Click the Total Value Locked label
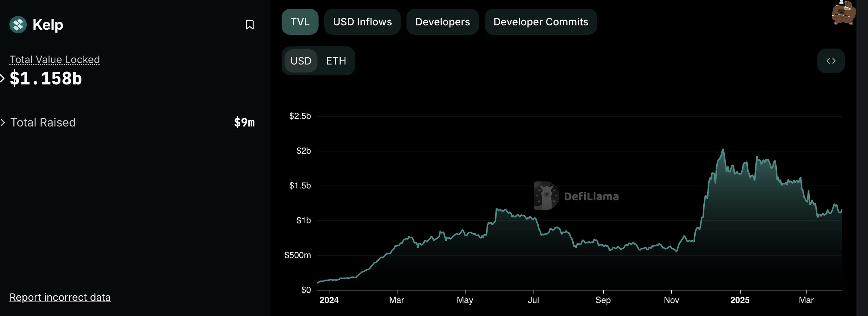Image resolution: width=868 pixels, height=316 pixels. (55, 59)
